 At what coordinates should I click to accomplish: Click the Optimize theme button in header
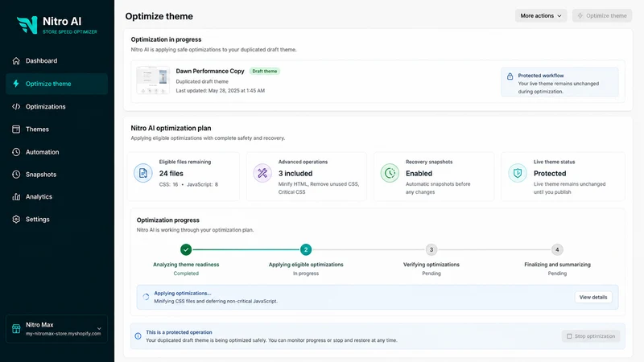(602, 15)
